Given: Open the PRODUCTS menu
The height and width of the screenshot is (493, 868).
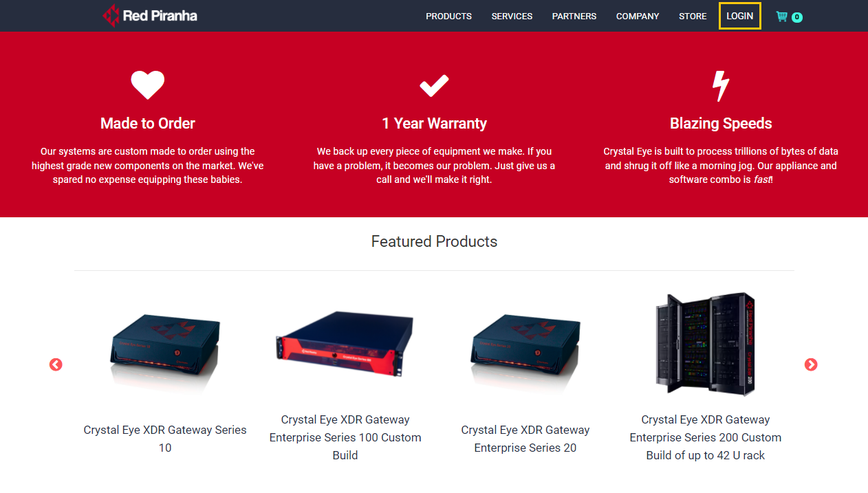Looking at the screenshot, I should coord(448,16).
